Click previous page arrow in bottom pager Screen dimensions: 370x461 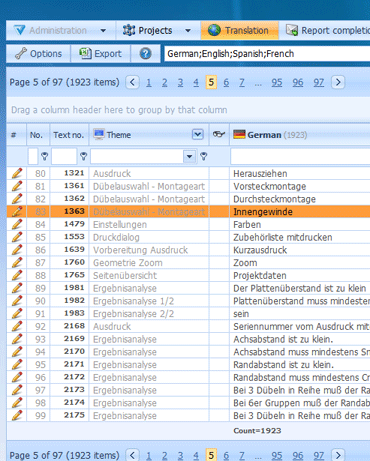(132, 455)
